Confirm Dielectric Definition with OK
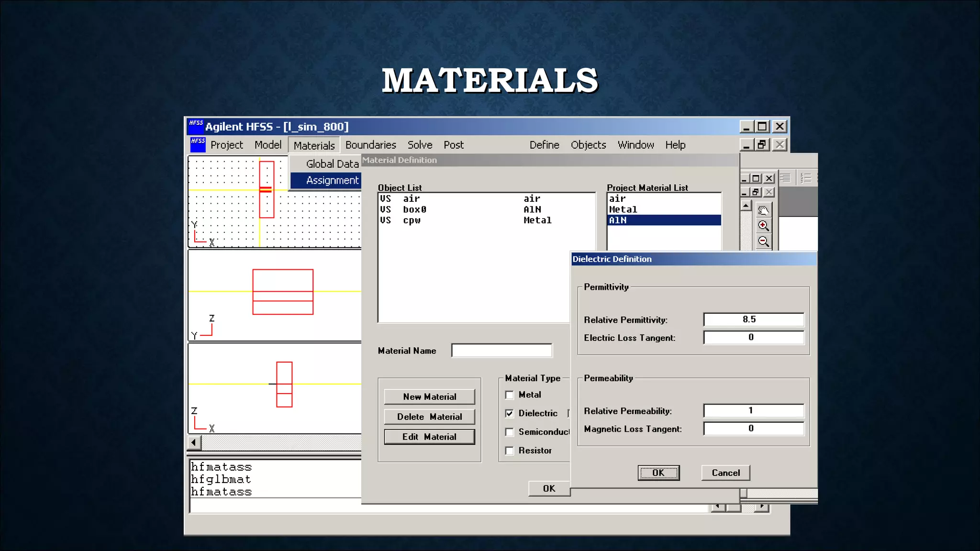Image resolution: width=980 pixels, height=551 pixels. click(x=658, y=473)
